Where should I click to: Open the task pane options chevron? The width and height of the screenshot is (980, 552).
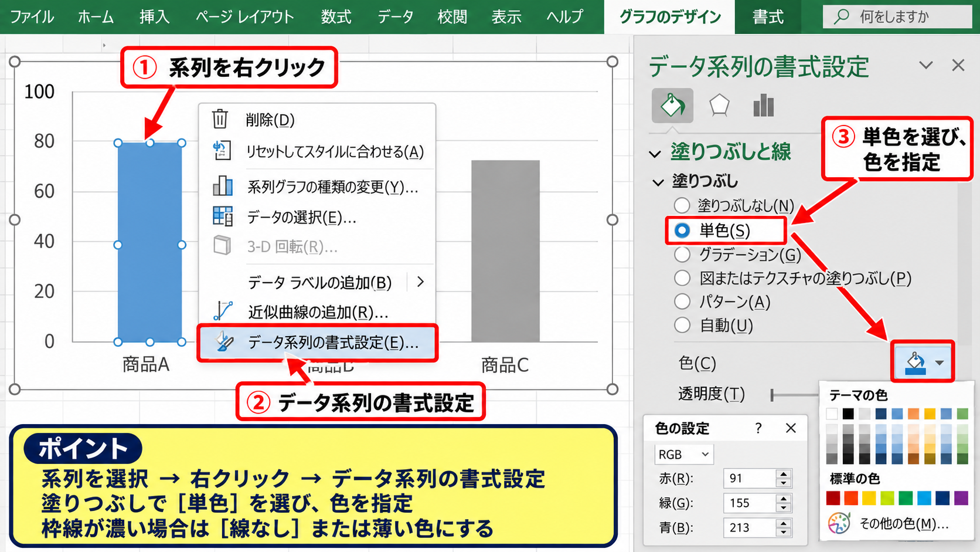926,65
